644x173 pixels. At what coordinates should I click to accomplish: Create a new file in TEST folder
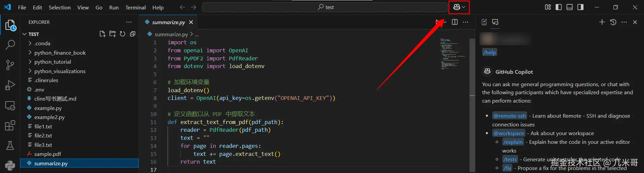pos(102,34)
